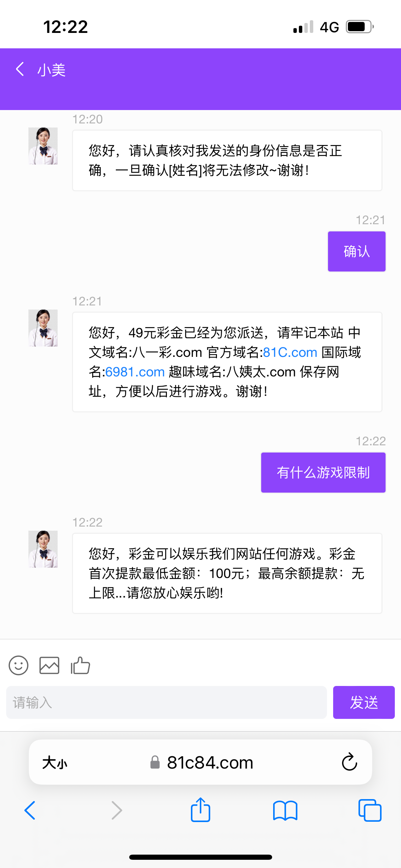Focus the 请输入 message input field
The height and width of the screenshot is (868, 401).
166,702
